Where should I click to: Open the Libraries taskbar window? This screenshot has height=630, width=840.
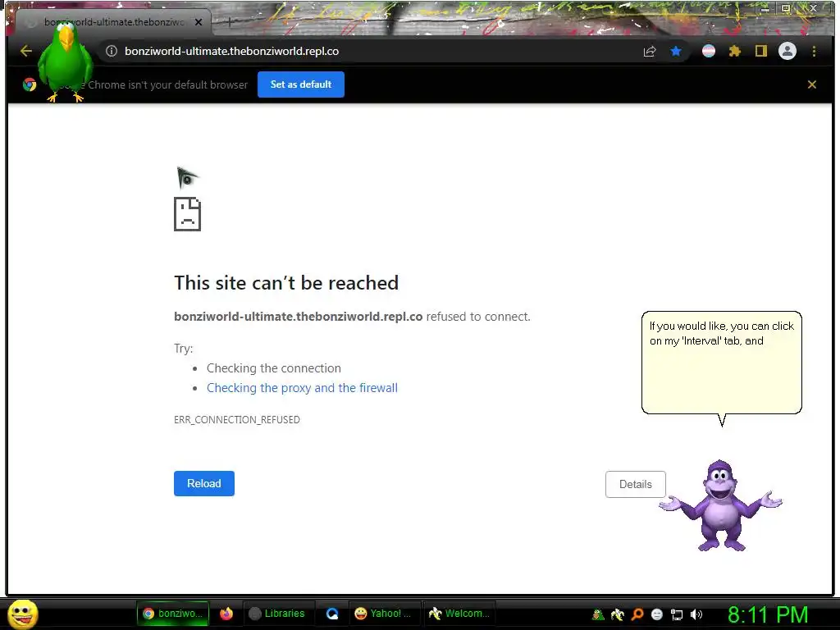point(279,614)
